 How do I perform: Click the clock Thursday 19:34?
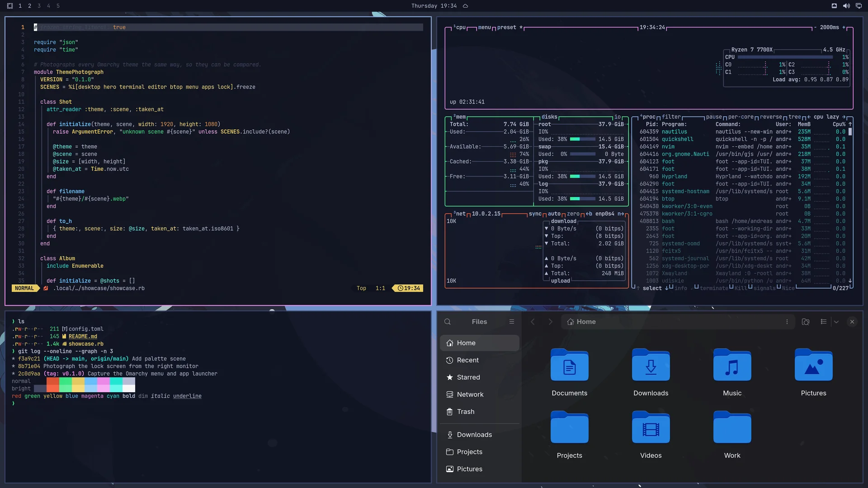[434, 6]
